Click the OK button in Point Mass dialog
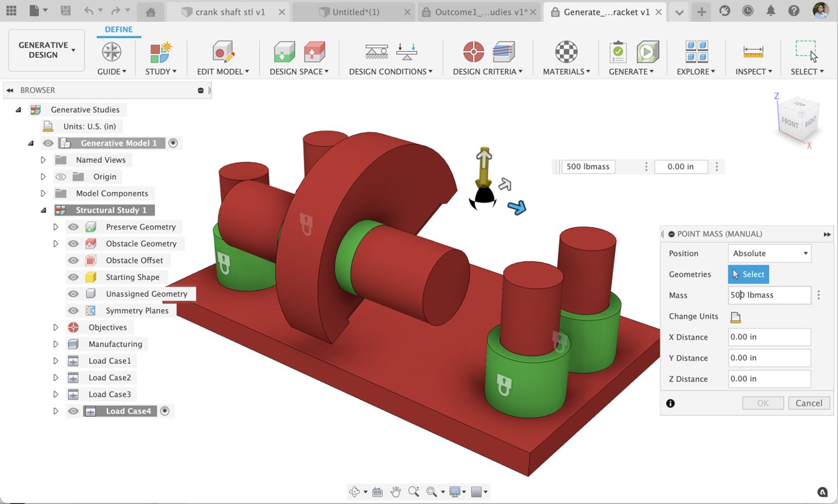Screen dimensions: 838x504 point(763,403)
